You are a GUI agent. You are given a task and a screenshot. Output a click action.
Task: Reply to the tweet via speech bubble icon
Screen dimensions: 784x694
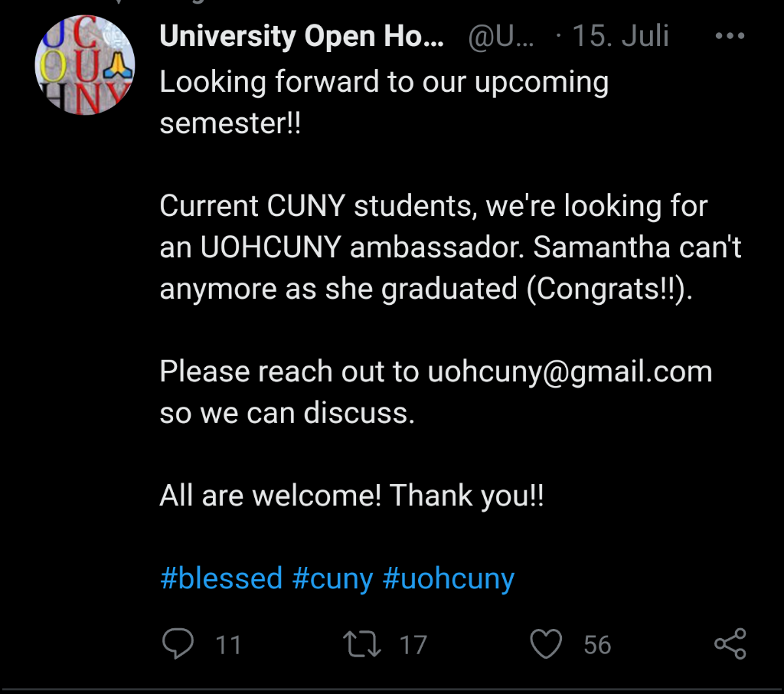pyautogui.click(x=178, y=644)
